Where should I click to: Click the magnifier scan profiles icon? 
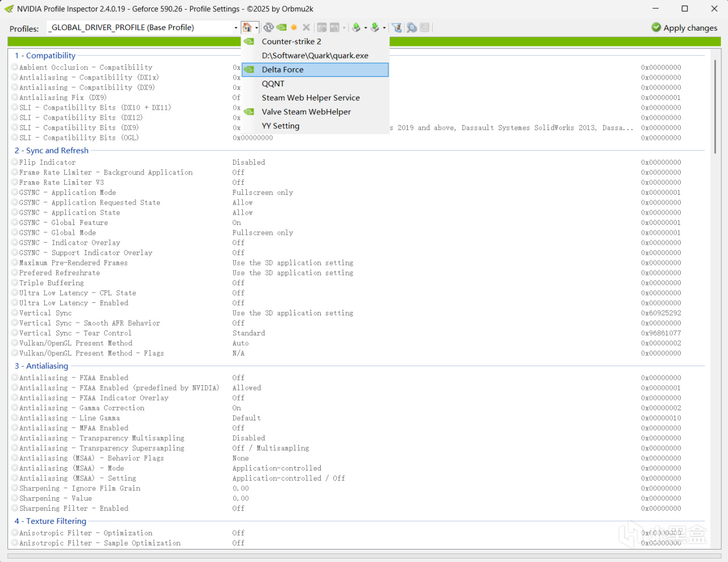412,27
